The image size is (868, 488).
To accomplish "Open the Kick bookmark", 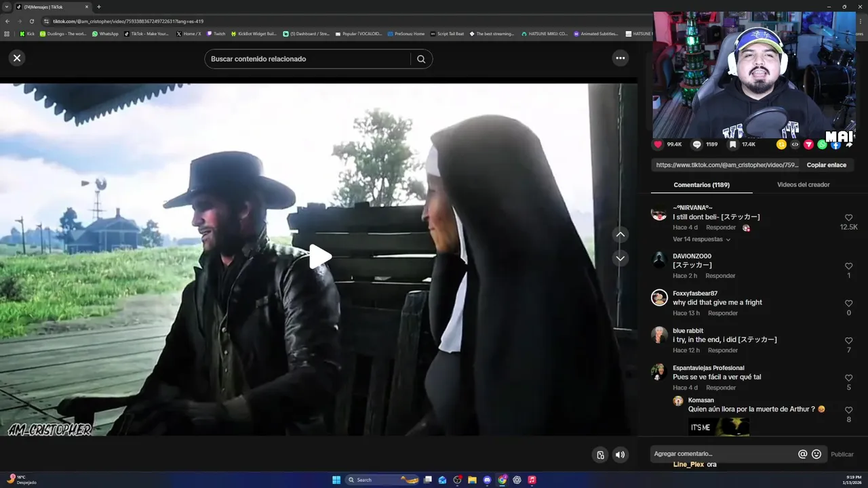I will pos(27,33).
